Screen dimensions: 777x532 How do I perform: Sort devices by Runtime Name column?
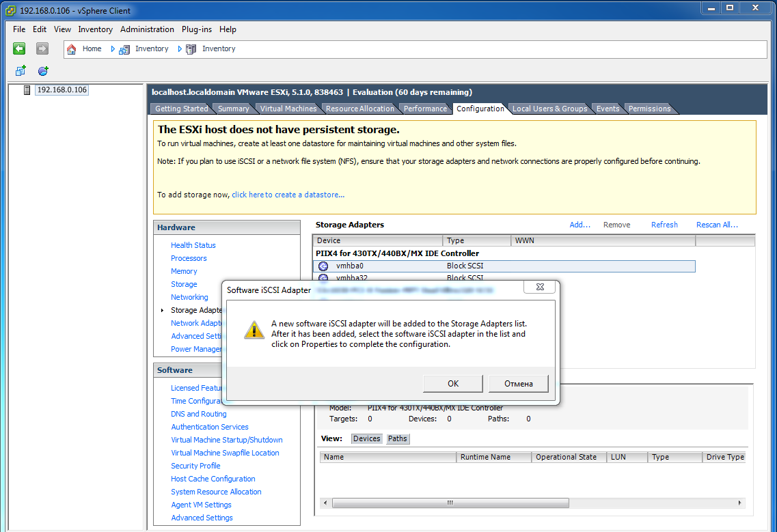coord(493,457)
